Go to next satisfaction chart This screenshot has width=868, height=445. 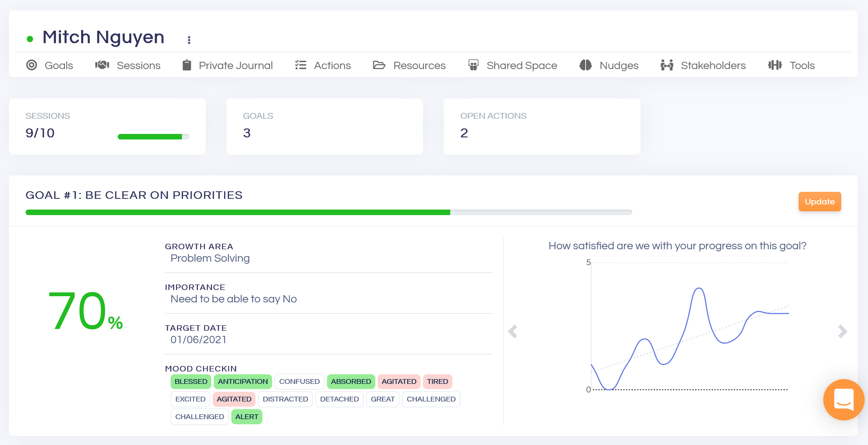pos(842,331)
